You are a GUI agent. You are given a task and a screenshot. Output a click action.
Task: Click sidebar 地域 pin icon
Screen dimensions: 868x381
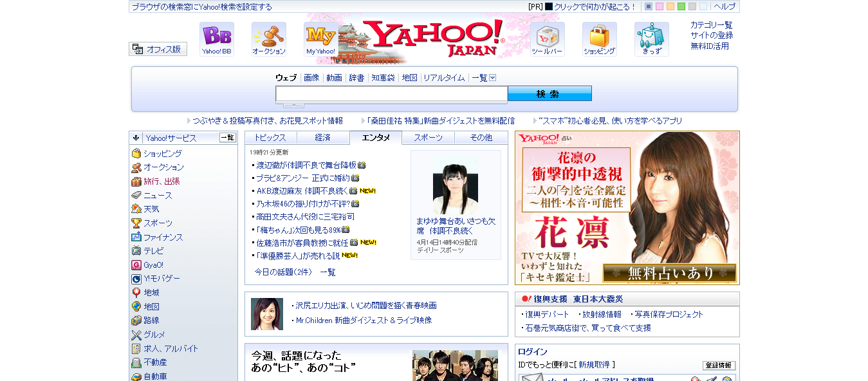pos(136,293)
